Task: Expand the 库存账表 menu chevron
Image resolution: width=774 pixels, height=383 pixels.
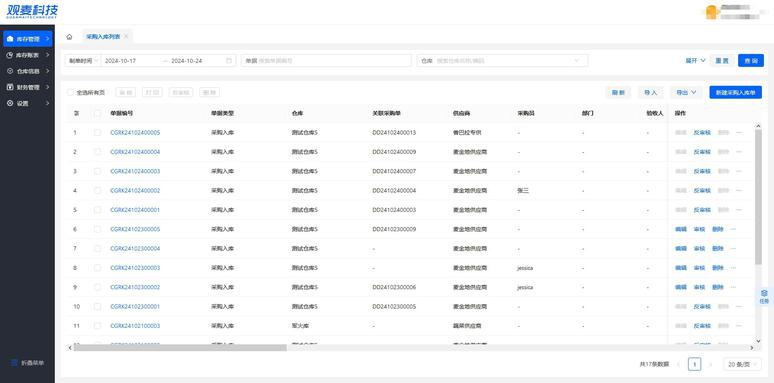Action: 47,55
